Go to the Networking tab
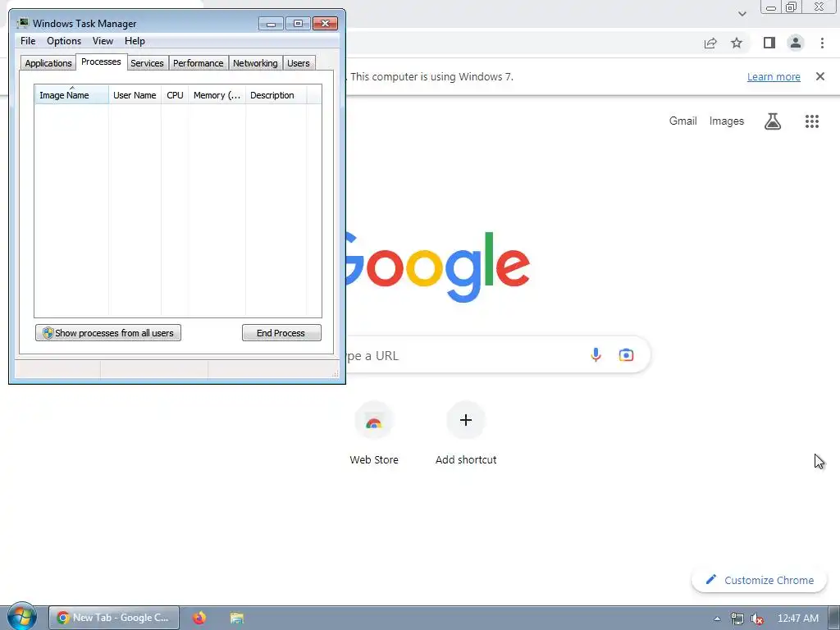 pos(255,63)
